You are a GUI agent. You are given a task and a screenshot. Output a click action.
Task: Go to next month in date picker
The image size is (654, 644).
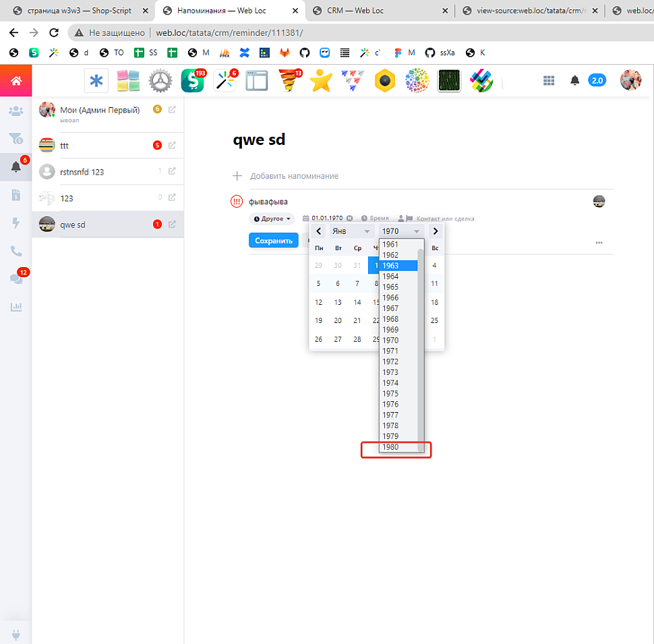(436, 231)
